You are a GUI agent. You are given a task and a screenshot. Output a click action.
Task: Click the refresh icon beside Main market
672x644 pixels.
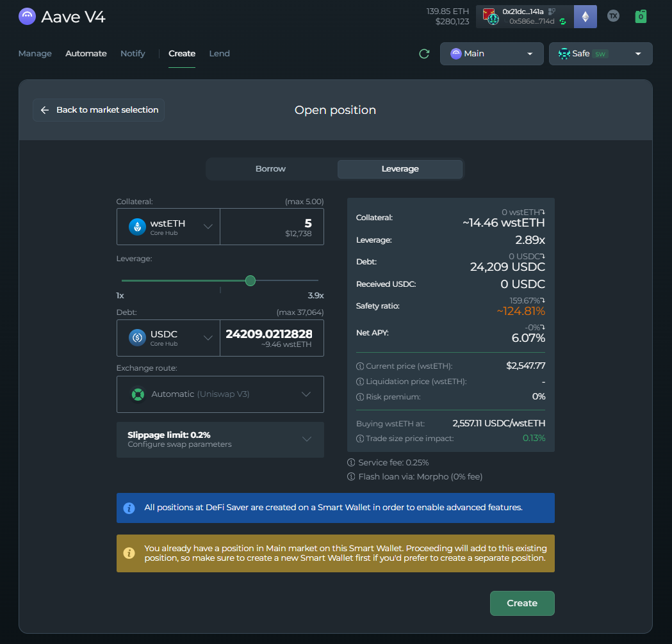coord(424,54)
